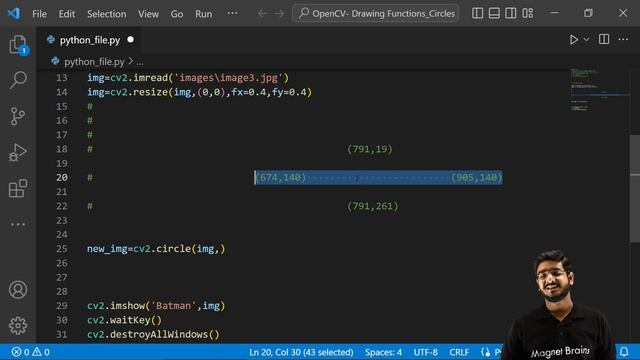Open the Manage gear settings icon
This screenshot has width=640, height=360.
pyautogui.click(x=18, y=325)
